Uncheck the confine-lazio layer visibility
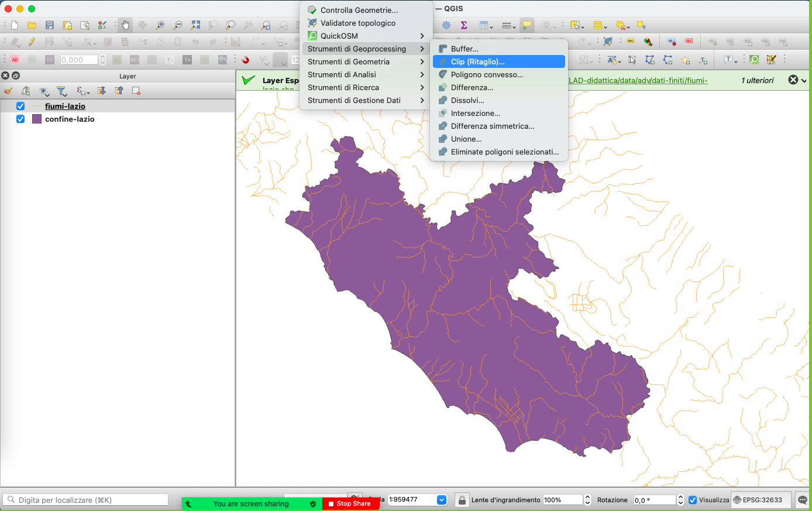812x511 pixels. pyautogui.click(x=20, y=119)
